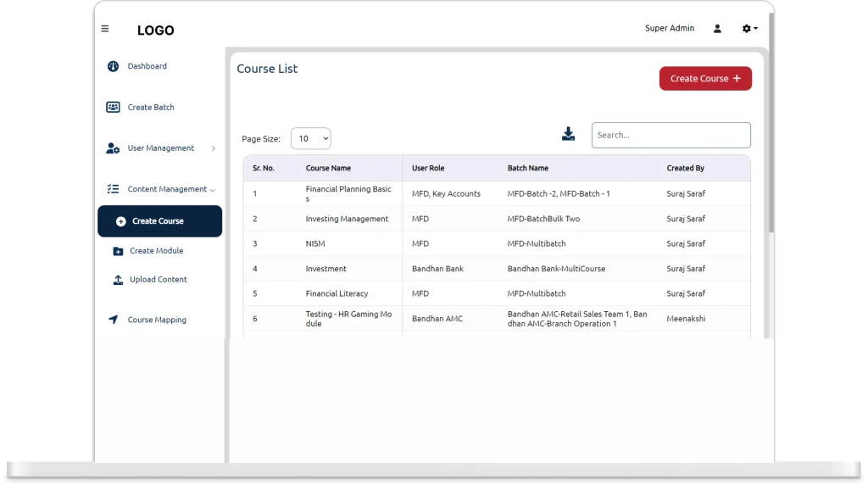868x485 pixels.
Task: Click the User Management icon
Action: 113,148
